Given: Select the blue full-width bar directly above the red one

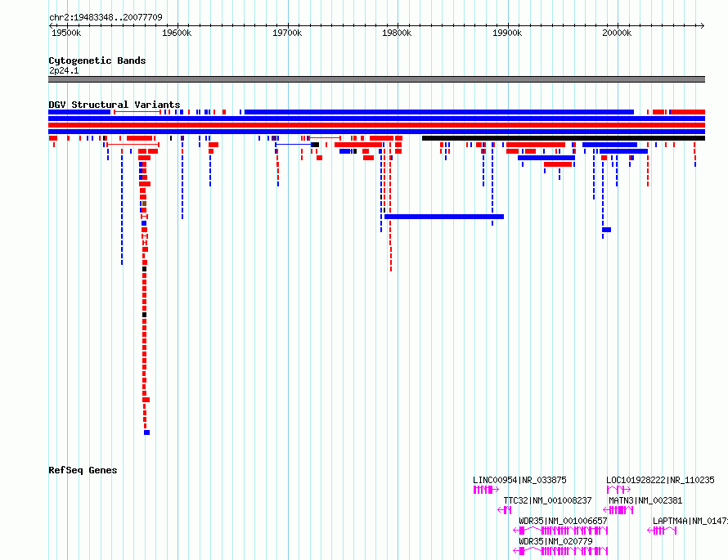Looking at the screenshot, I should click(x=376, y=119).
